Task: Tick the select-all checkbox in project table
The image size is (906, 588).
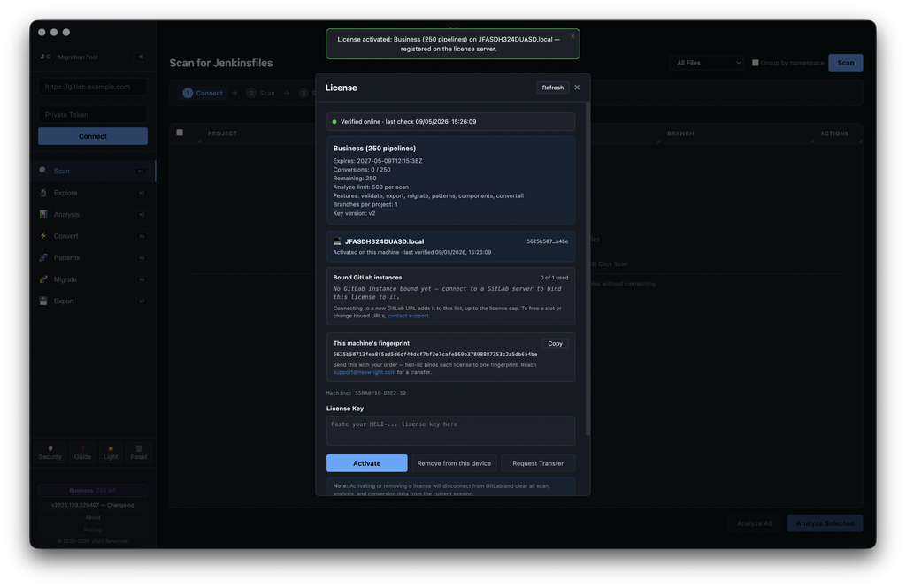Action: point(180,133)
